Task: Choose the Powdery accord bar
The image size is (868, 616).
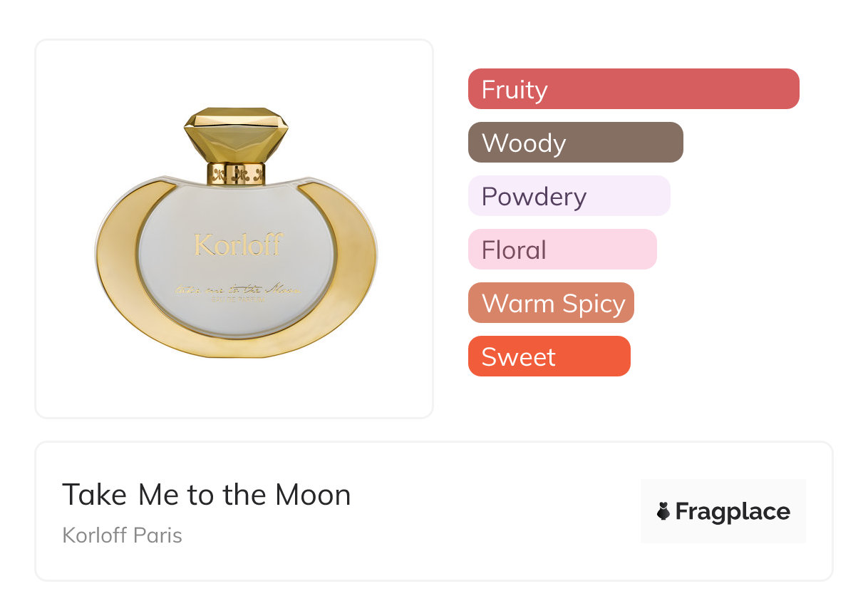Action: (569, 196)
